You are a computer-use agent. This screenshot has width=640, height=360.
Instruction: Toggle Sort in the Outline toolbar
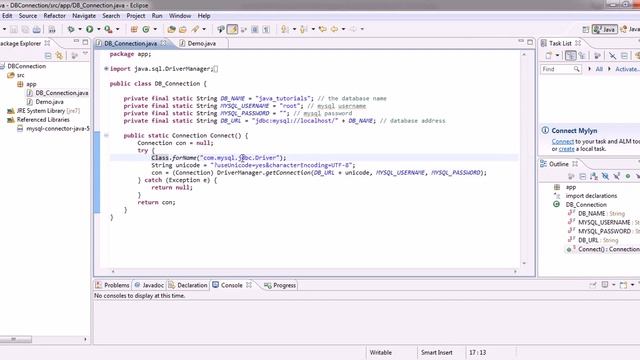pyautogui.click(x=594, y=176)
